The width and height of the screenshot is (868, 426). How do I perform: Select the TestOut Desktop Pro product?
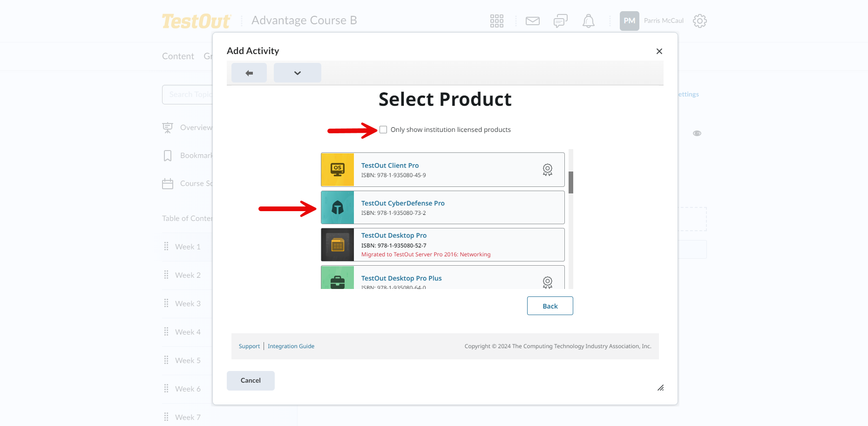click(442, 245)
